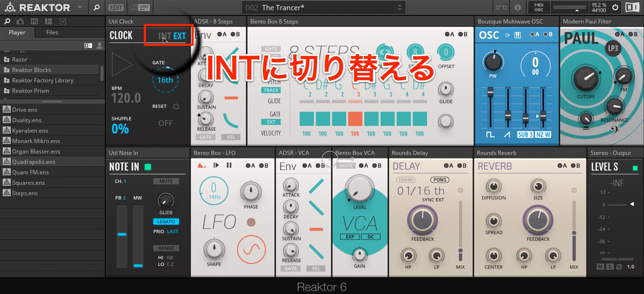Viewport: 644px width, 294px height.
Task: Click the OFFSET 0 dial in 8 Steps
Action: pyautogui.click(x=446, y=52)
